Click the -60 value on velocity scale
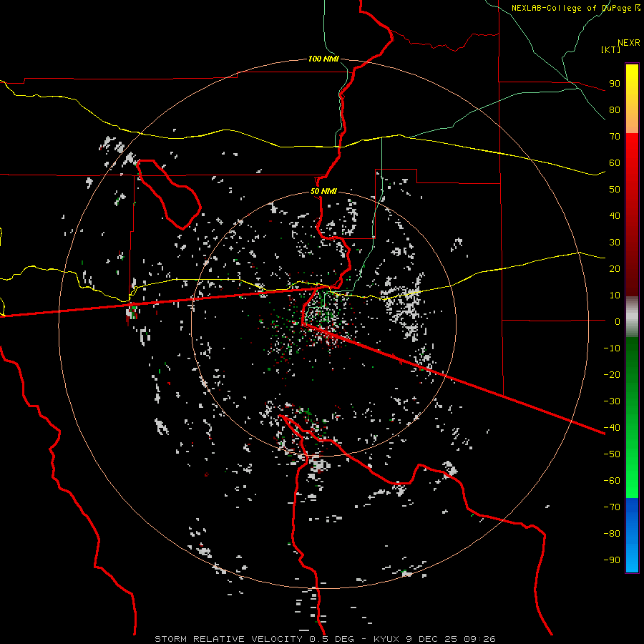Image resolution: width=644 pixels, height=644 pixels. pyautogui.click(x=612, y=481)
